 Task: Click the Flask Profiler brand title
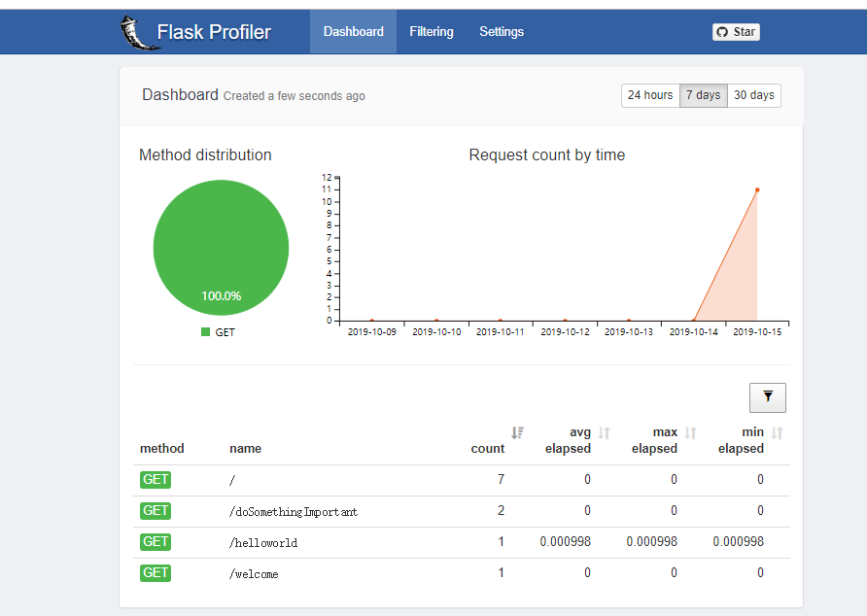214,32
